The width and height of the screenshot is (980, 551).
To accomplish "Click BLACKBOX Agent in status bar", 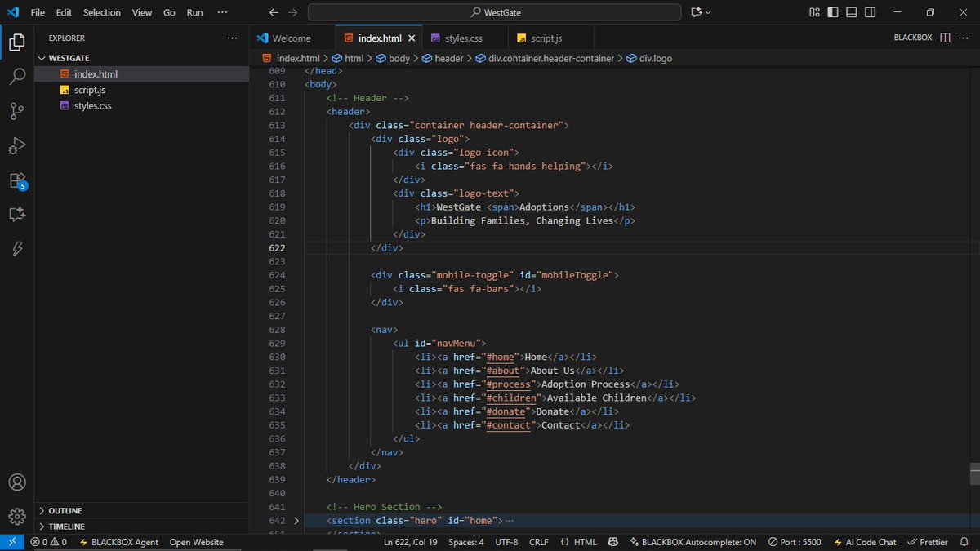I will 118,542.
